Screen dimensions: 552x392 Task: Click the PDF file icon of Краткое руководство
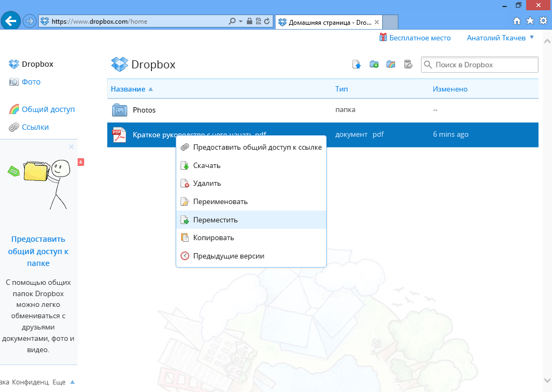pos(119,135)
